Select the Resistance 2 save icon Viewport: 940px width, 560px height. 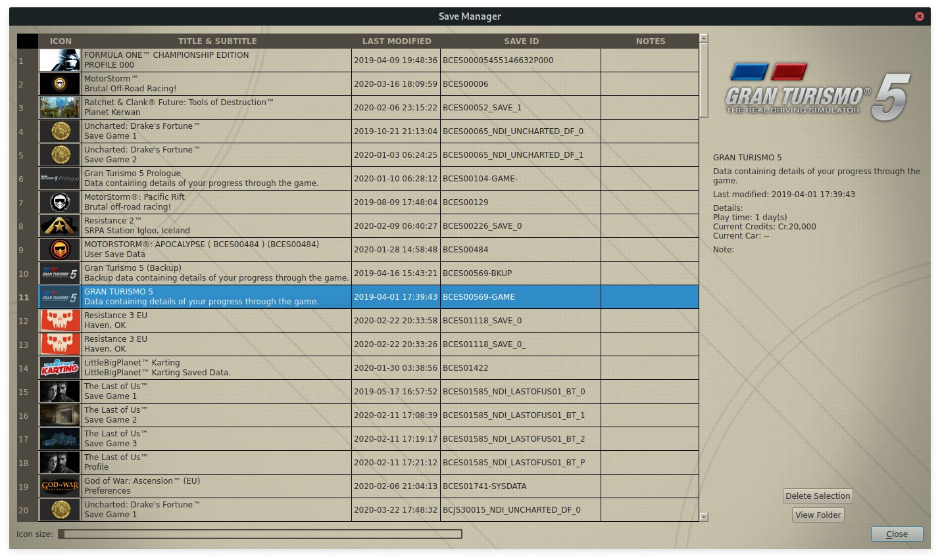click(60, 226)
